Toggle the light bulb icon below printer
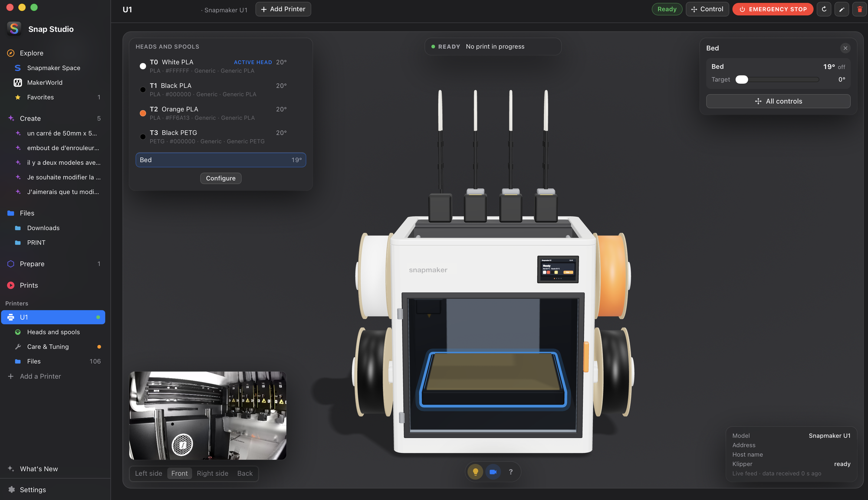Viewport: 868px width, 500px height. click(x=475, y=472)
